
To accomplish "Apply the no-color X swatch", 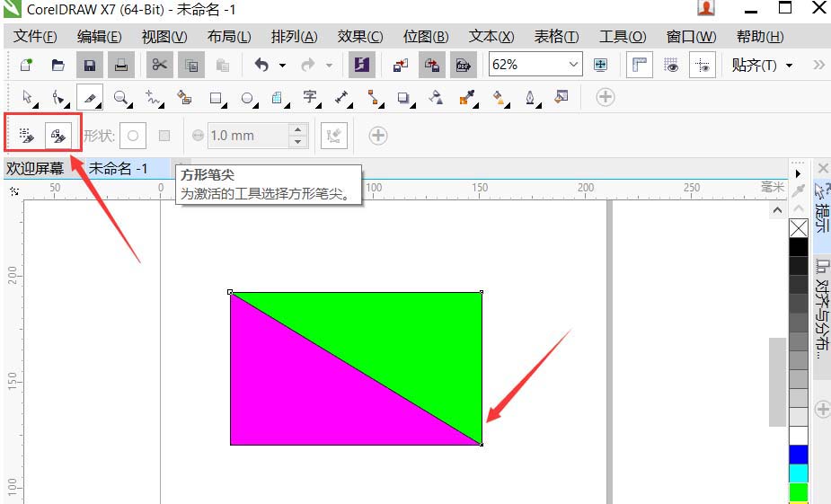I will [x=799, y=228].
